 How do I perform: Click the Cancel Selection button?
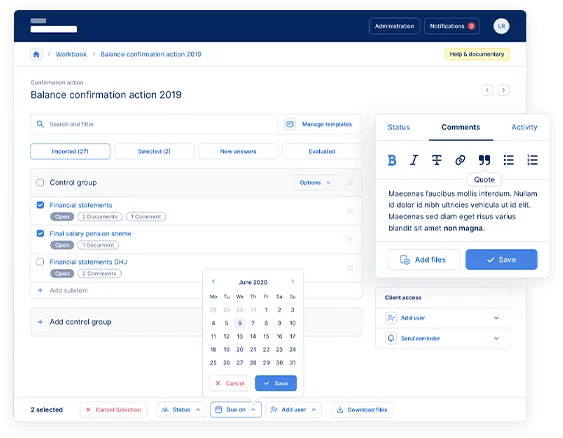tap(113, 410)
